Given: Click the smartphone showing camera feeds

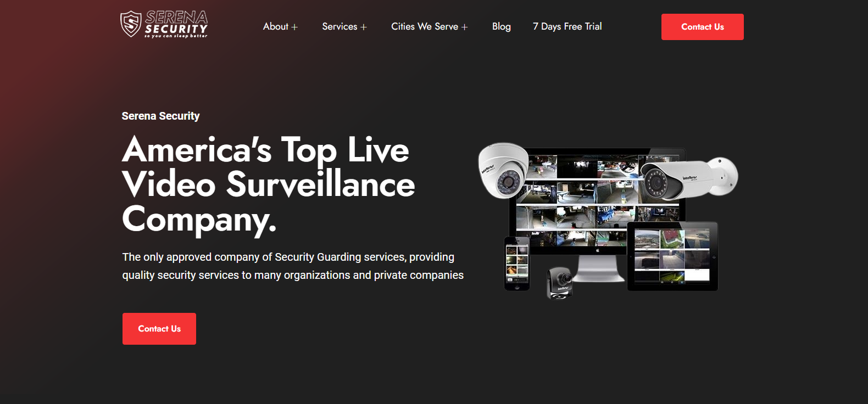Looking at the screenshot, I should tap(517, 263).
